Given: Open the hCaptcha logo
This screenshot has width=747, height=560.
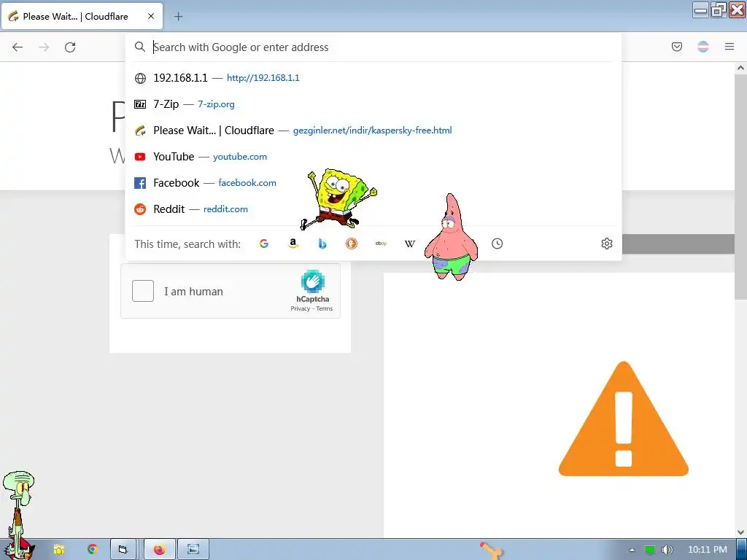Looking at the screenshot, I should (x=312, y=281).
